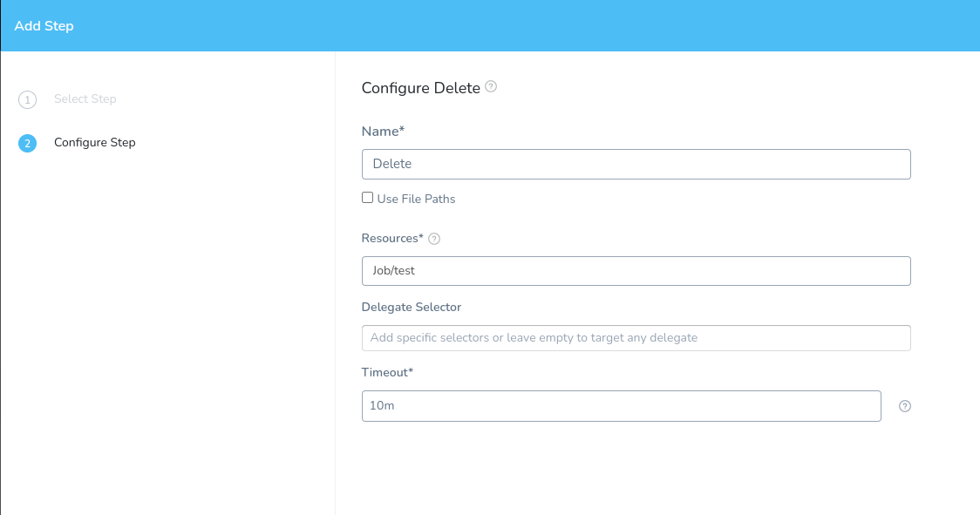980x515 pixels.
Task: Enable the Use File Paths checkbox
Action: [x=368, y=198]
